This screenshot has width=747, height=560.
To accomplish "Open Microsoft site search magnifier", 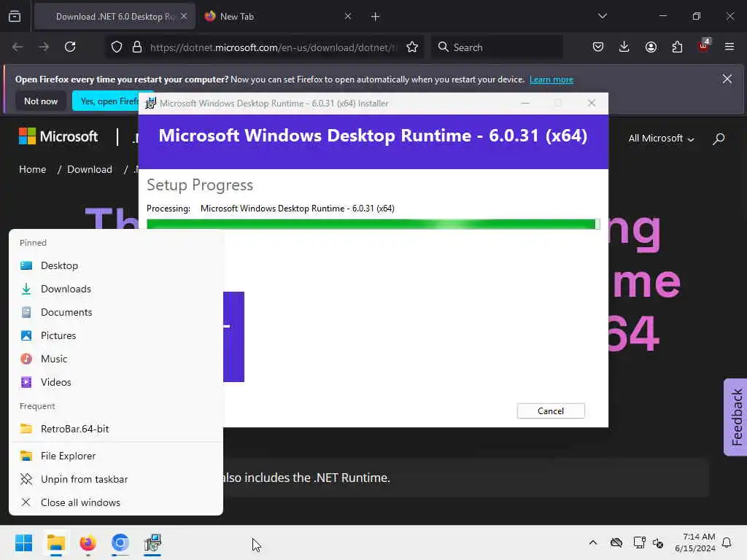I will coord(719,139).
